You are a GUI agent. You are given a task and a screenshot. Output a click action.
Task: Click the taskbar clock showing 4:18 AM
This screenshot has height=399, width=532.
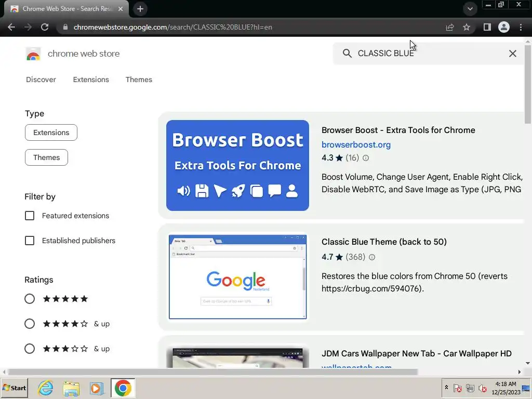[x=506, y=388]
